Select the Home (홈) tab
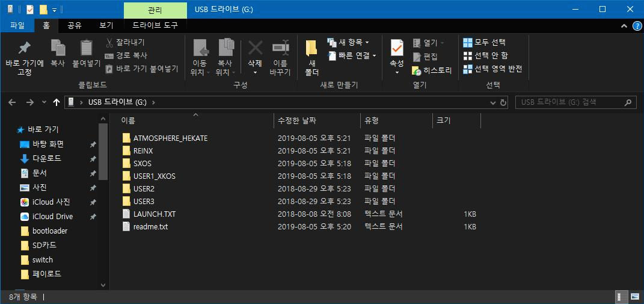 click(46, 25)
